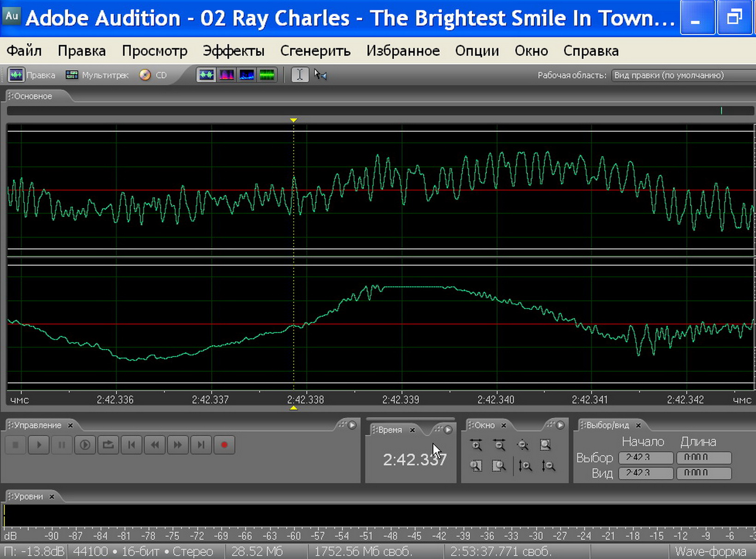The width and height of the screenshot is (756, 559).
Task: Click the yellow playback cursor marker above waveform
Action: coord(294,120)
